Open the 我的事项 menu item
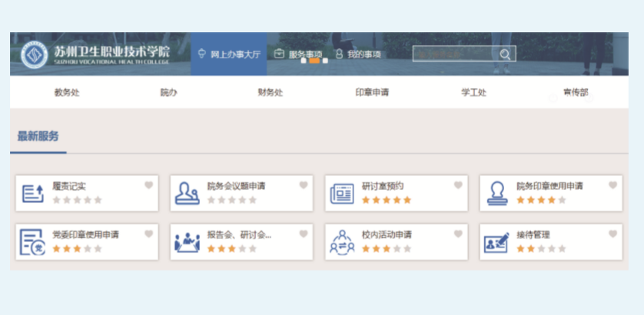644x315 pixels. [x=364, y=55]
